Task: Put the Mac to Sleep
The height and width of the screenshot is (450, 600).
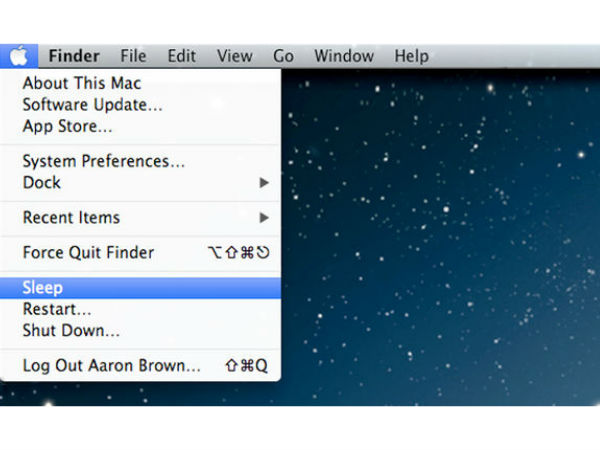Action: pyautogui.click(x=140, y=288)
